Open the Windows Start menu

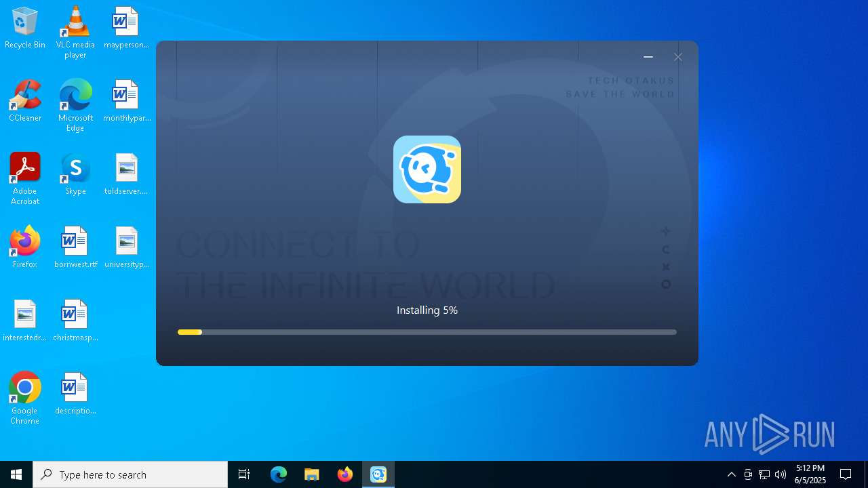tap(16, 474)
